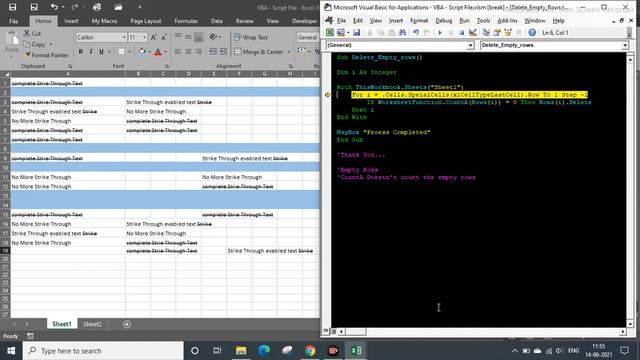
Task: Click the red font color button
Action: click(x=158, y=51)
